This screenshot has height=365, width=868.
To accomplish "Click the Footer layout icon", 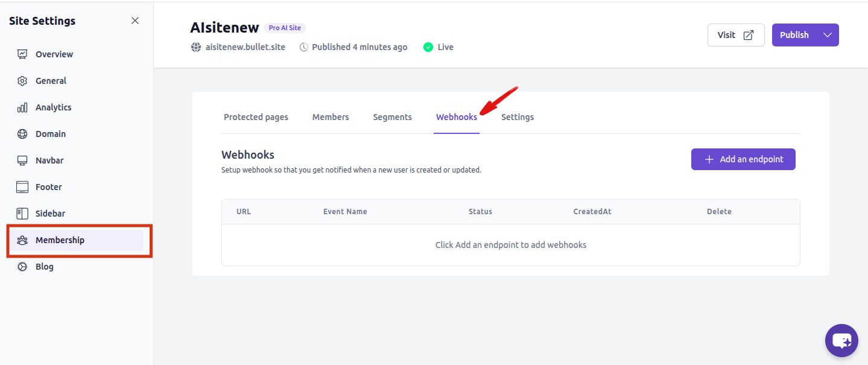I will (x=22, y=187).
